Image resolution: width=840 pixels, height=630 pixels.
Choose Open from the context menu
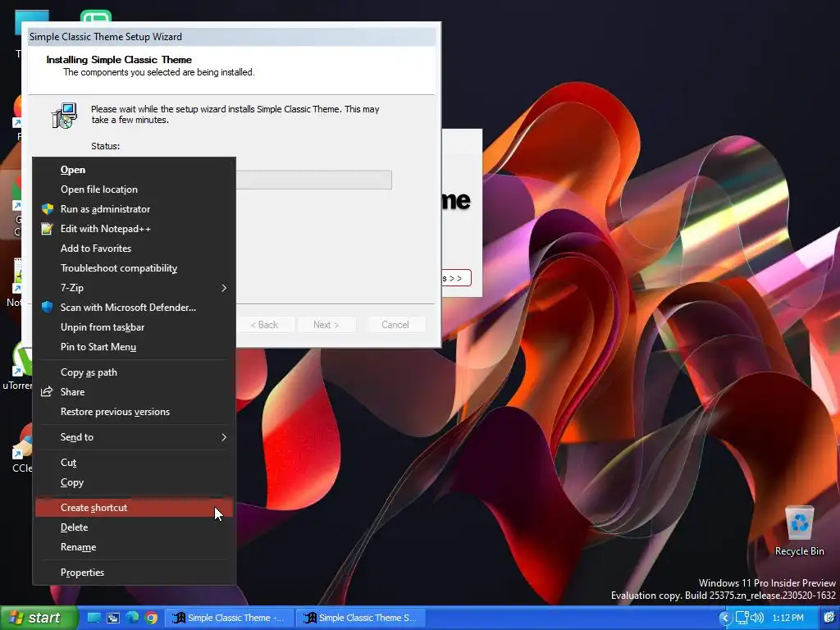(x=134, y=170)
